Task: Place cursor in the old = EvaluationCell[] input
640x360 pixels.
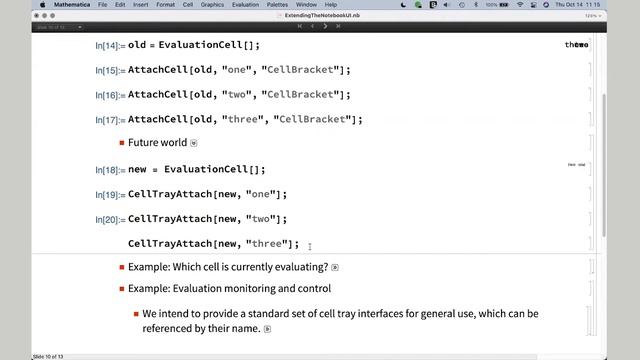Action: (194, 45)
